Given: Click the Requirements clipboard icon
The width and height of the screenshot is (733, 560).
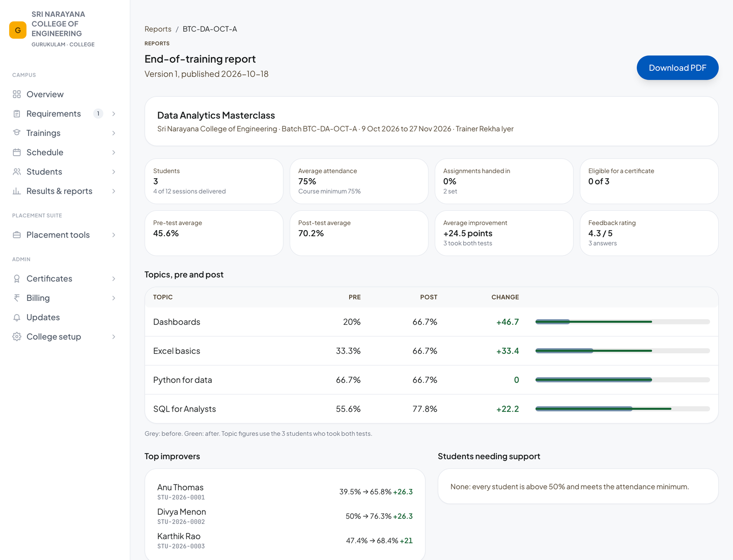Looking at the screenshot, I should tap(17, 114).
